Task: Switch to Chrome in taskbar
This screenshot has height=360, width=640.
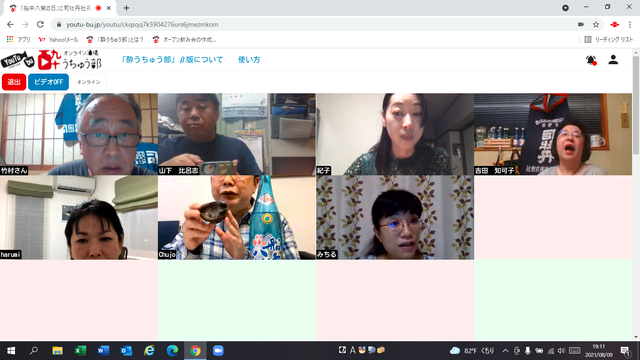Action: coord(195,351)
